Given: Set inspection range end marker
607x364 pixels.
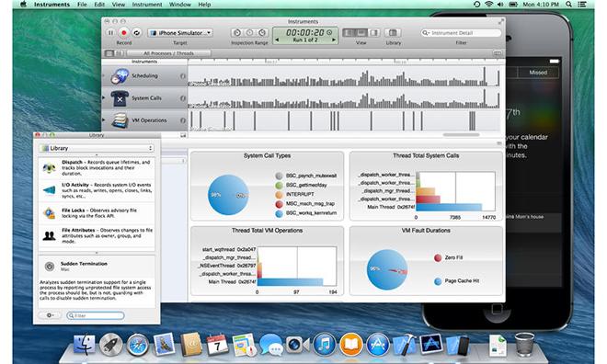Looking at the screenshot, I should (262, 33).
